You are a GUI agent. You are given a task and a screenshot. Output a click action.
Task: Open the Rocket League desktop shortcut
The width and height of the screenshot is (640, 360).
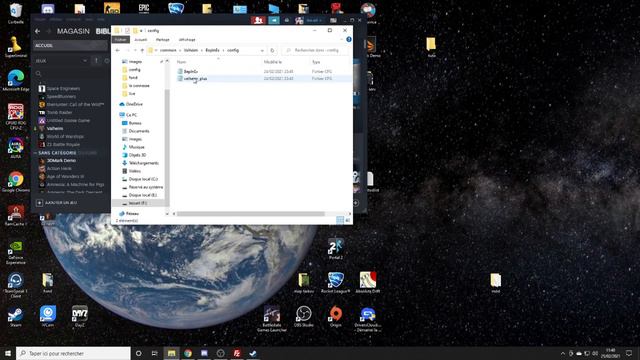pos(336,282)
